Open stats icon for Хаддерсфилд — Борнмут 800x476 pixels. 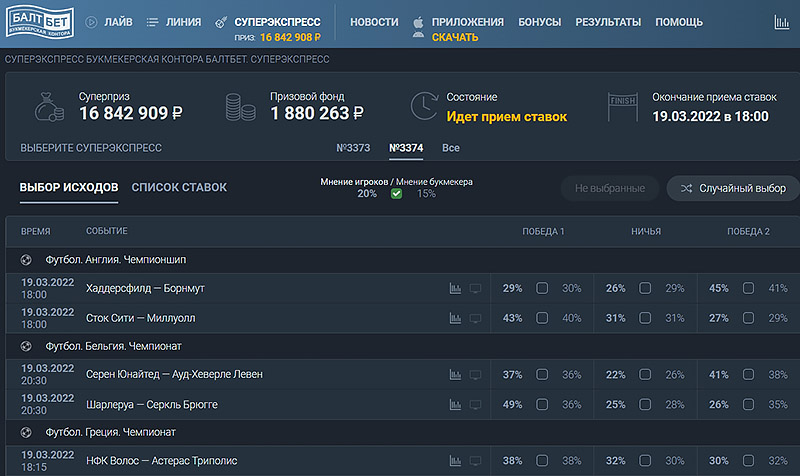point(455,289)
